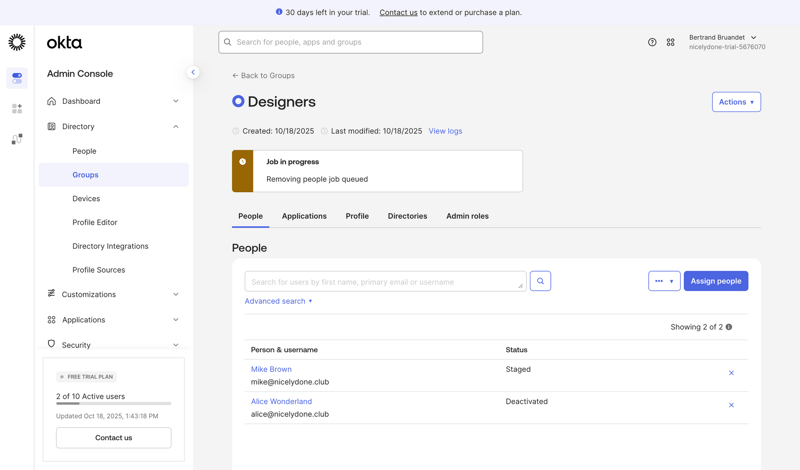The image size is (800, 470).
Task: Click the FREE TRIAL PLAN badge
Action: coord(87,377)
